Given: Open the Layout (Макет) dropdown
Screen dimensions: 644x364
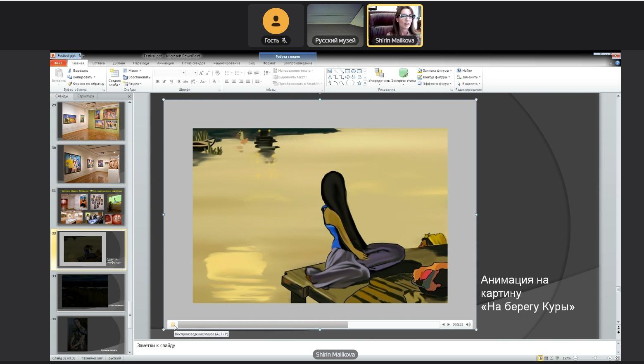Looking at the screenshot, I should (132, 71).
